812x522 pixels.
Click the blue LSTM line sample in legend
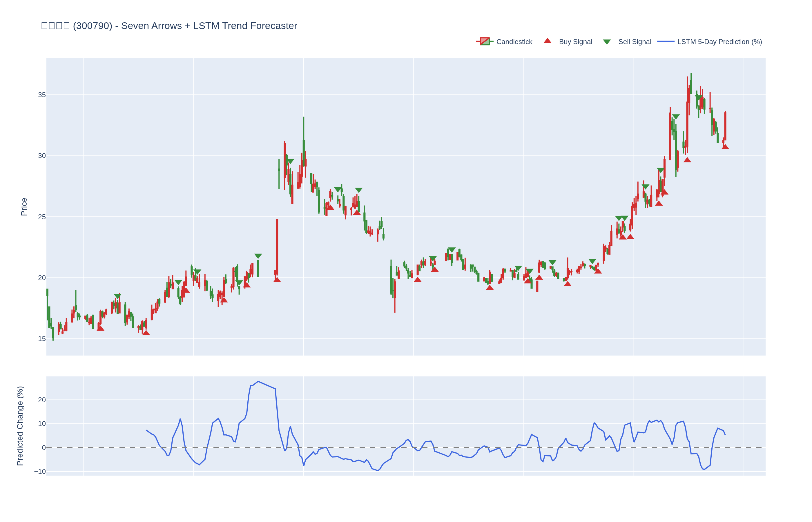pyautogui.click(x=666, y=41)
